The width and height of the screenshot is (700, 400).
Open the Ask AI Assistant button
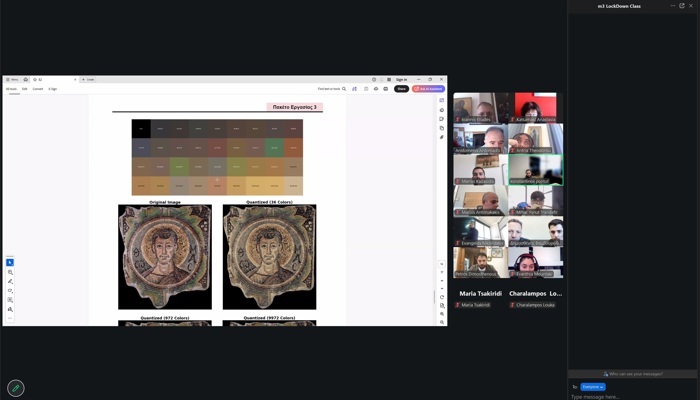point(429,89)
